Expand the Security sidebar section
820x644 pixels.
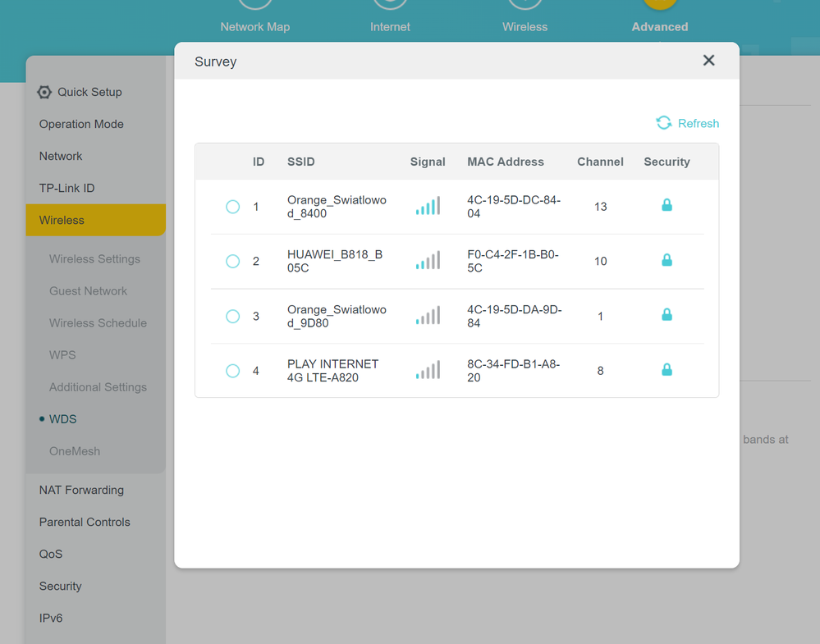point(60,586)
